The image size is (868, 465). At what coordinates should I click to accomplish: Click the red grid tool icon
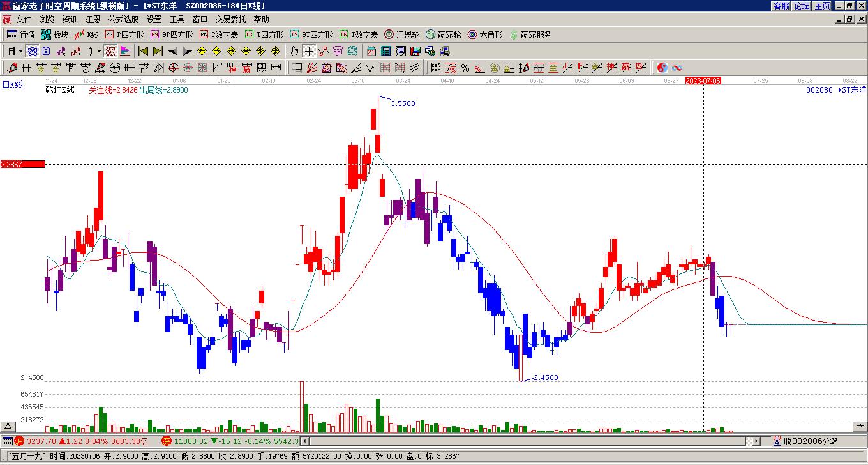(385, 68)
